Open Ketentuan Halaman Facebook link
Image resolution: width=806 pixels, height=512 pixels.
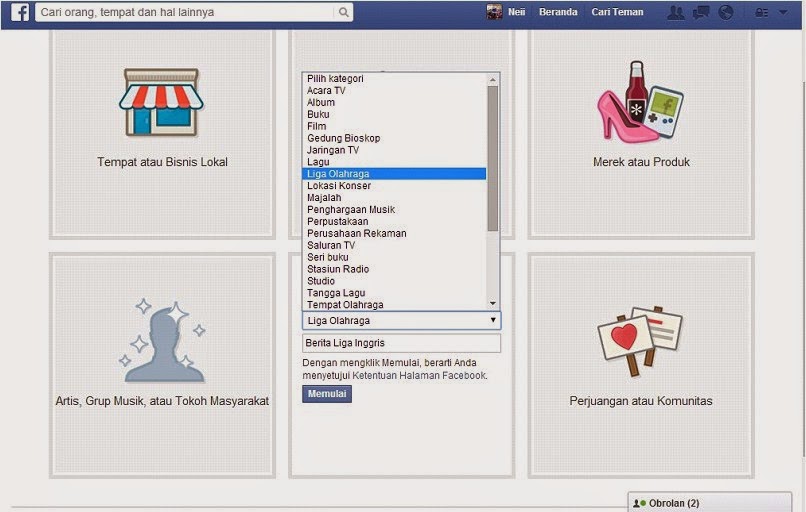[419, 375]
